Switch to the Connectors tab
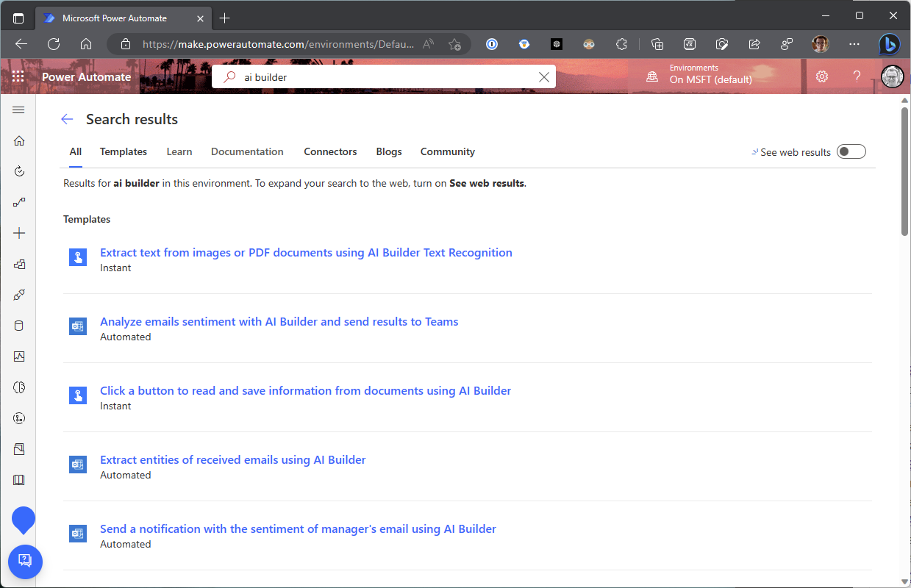 point(330,151)
